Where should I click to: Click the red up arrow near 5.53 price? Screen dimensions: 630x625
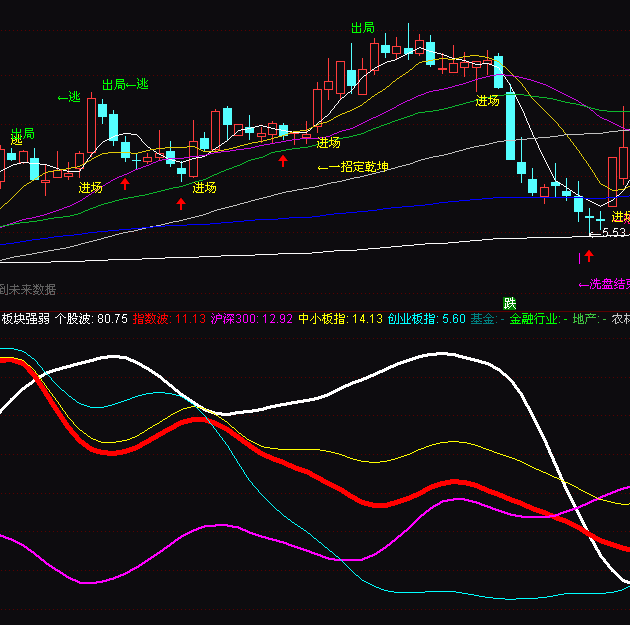point(588,256)
